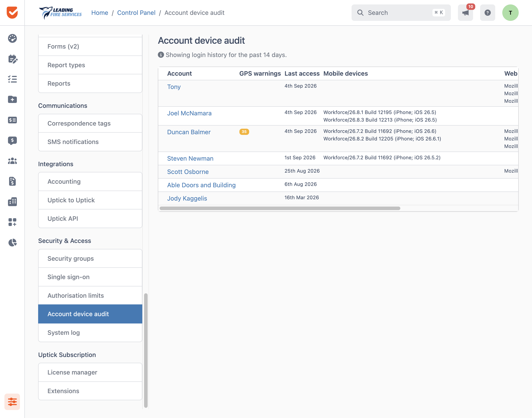Open Correspondence tags settings
The height and width of the screenshot is (418, 532).
(90, 123)
